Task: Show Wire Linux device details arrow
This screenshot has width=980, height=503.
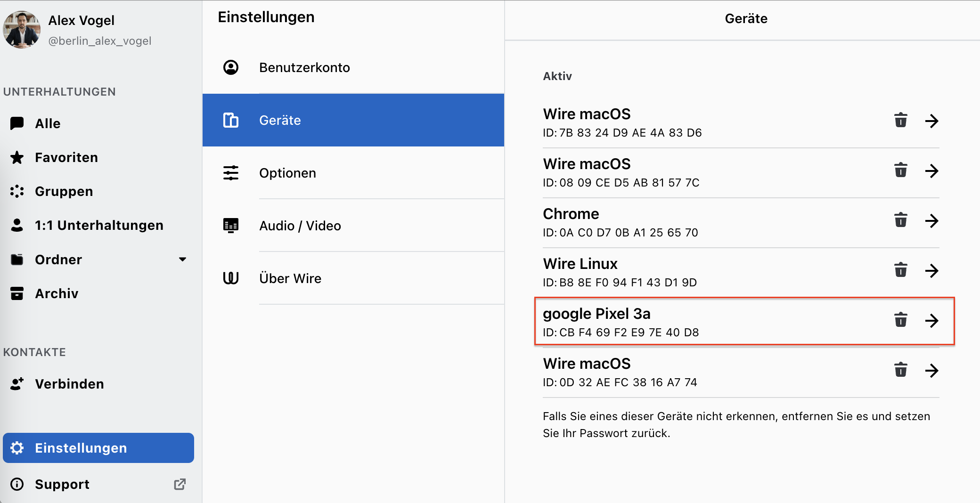Action: tap(931, 271)
